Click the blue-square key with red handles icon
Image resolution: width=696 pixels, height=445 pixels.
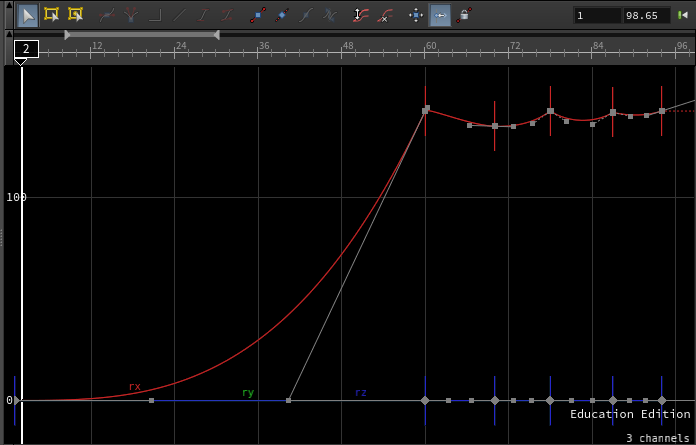(258, 15)
